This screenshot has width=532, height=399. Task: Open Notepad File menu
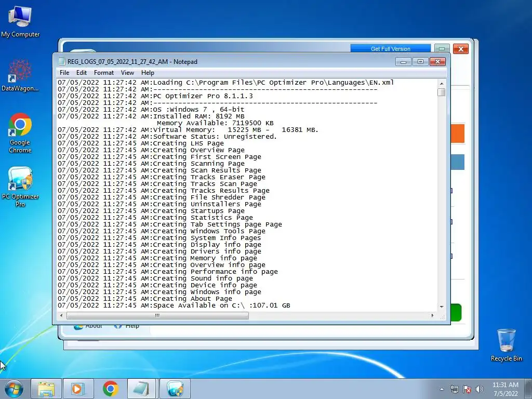pyautogui.click(x=64, y=73)
